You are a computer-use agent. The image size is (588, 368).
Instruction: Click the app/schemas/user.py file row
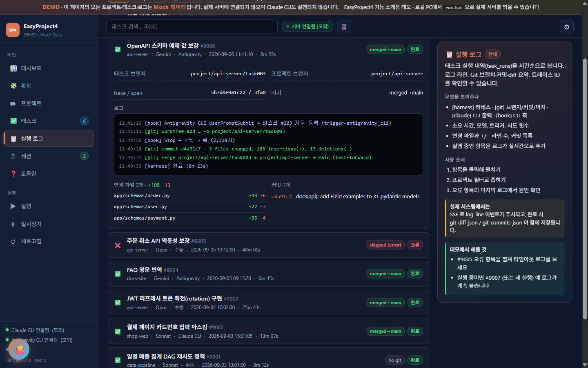pos(190,206)
